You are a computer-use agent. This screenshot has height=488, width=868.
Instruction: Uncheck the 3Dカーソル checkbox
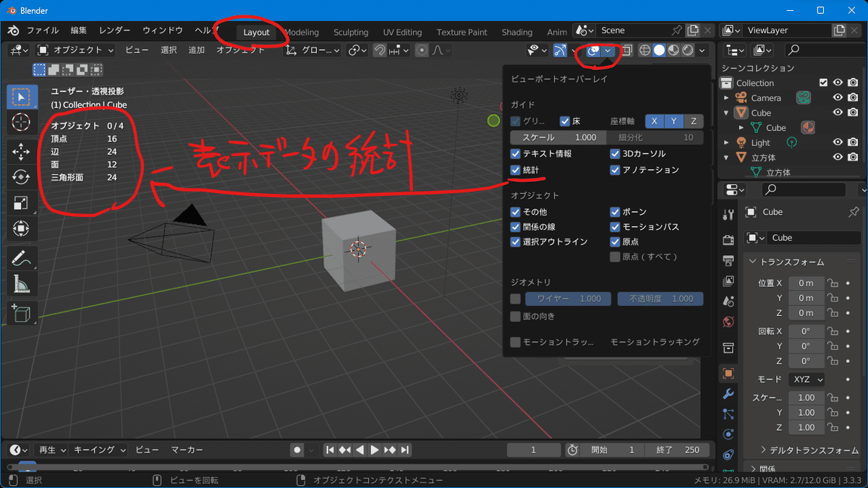(x=616, y=153)
